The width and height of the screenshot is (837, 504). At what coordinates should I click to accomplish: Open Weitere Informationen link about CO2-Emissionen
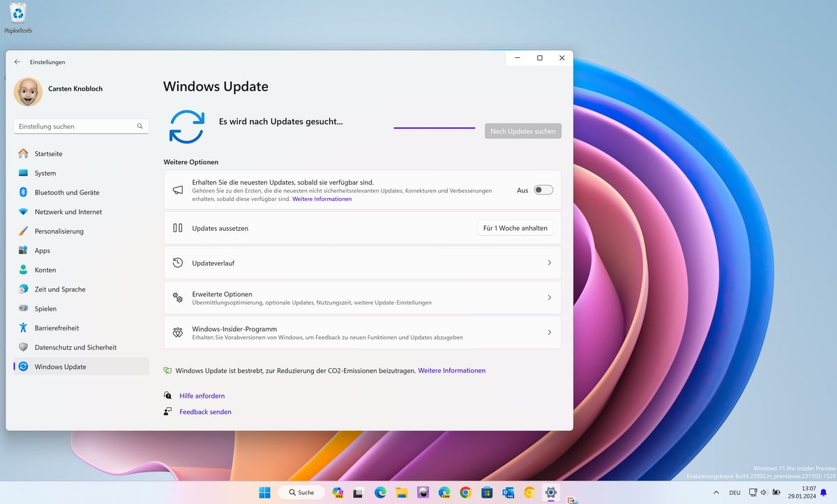coord(452,371)
